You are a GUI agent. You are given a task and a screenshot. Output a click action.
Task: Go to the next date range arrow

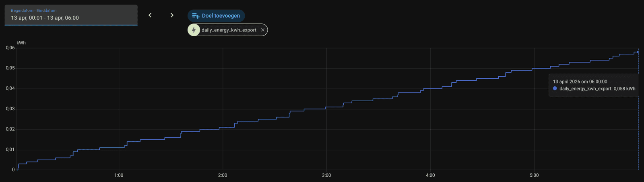(x=172, y=15)
